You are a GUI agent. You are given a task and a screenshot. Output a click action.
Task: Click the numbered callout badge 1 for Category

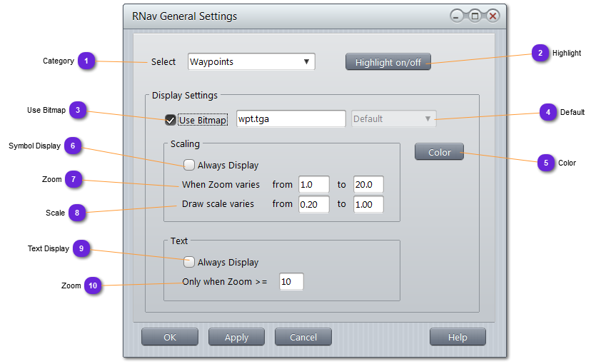86,61
